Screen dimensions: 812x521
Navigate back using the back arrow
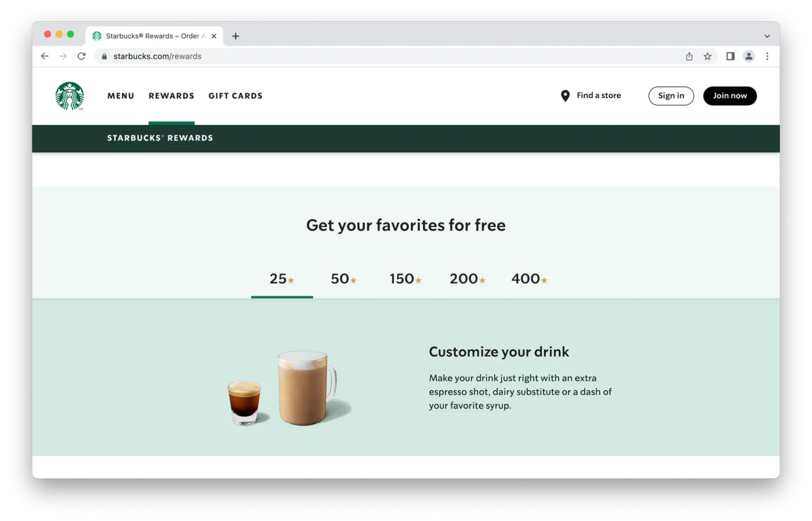tap(45, 56)
